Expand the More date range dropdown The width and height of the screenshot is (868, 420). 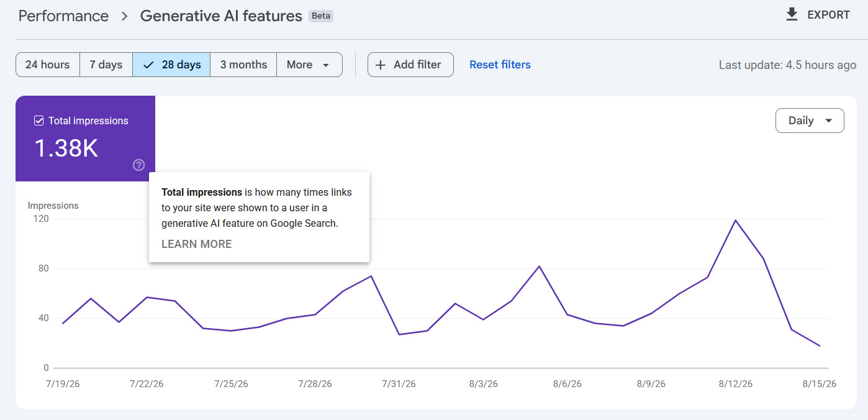pyautogui.click(x=309, y=65)
